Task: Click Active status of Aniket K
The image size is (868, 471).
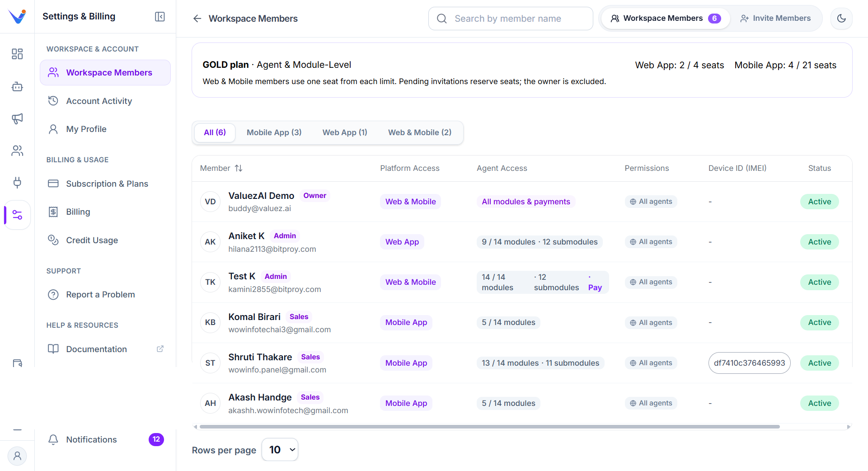Action: (x=819, y=242)
